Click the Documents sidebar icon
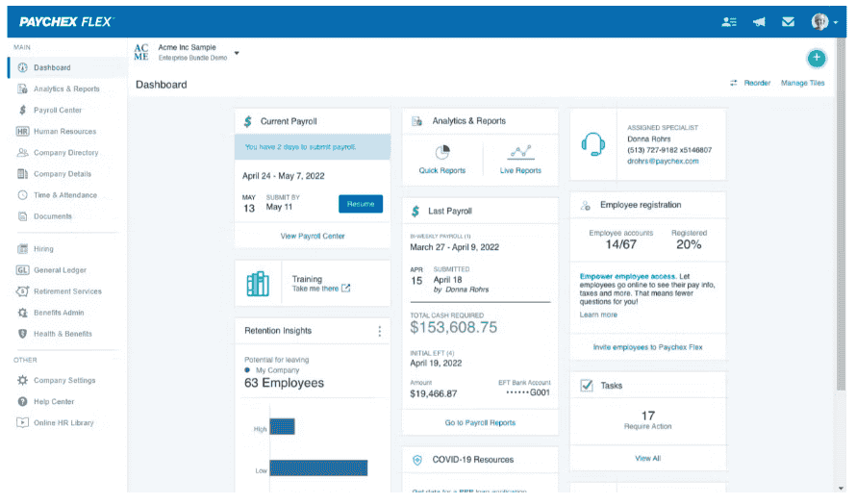Viewport: 856px width, 504px height. 22,216
